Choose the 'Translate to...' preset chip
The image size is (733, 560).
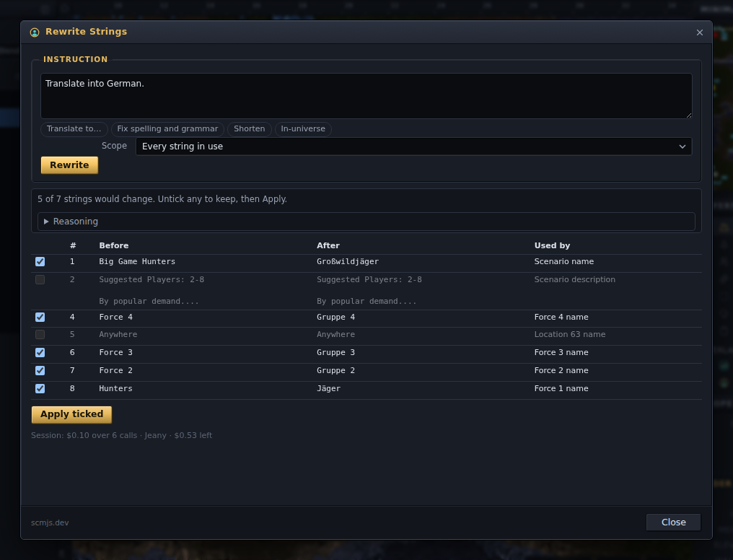74,129
